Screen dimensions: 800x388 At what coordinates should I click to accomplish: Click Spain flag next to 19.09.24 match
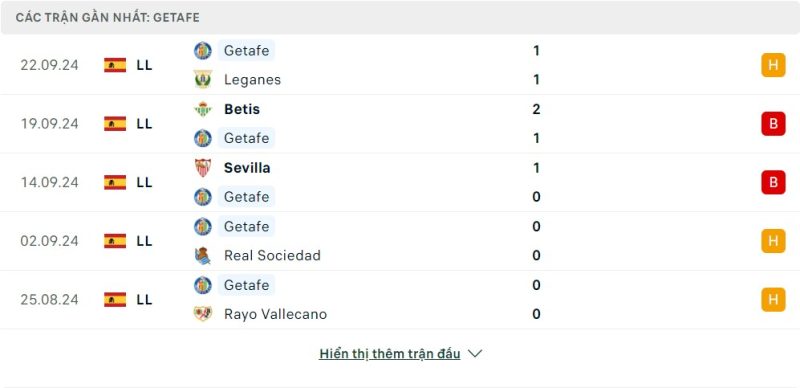(x=115, y=124)
